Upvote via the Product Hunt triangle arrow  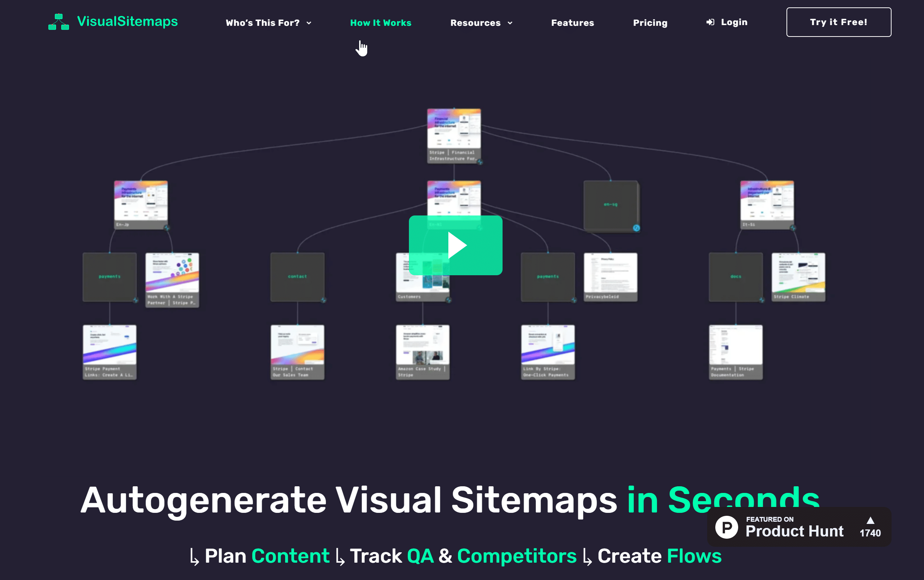coord(870,520)
